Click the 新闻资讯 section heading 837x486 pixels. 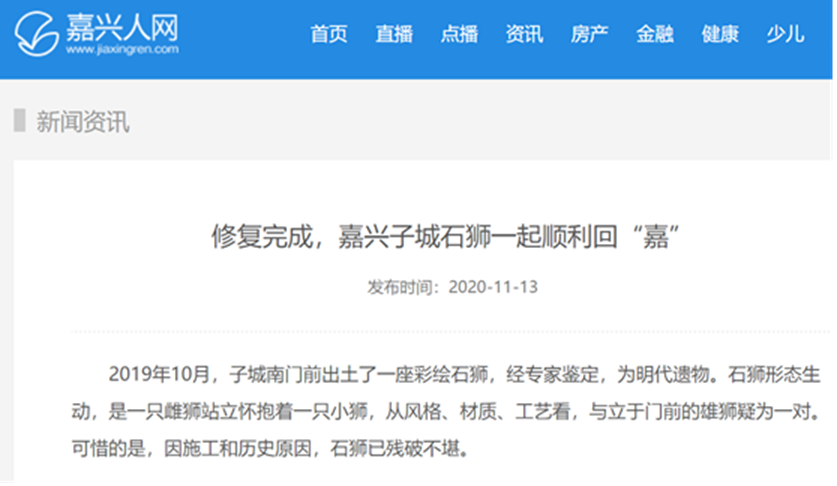[83, 122]
